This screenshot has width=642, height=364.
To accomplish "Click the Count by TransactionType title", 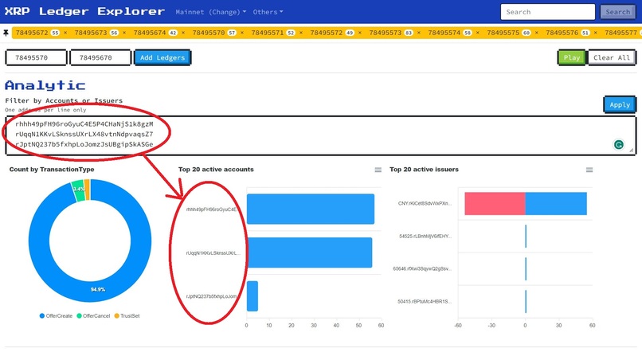I will coord(52,170).
